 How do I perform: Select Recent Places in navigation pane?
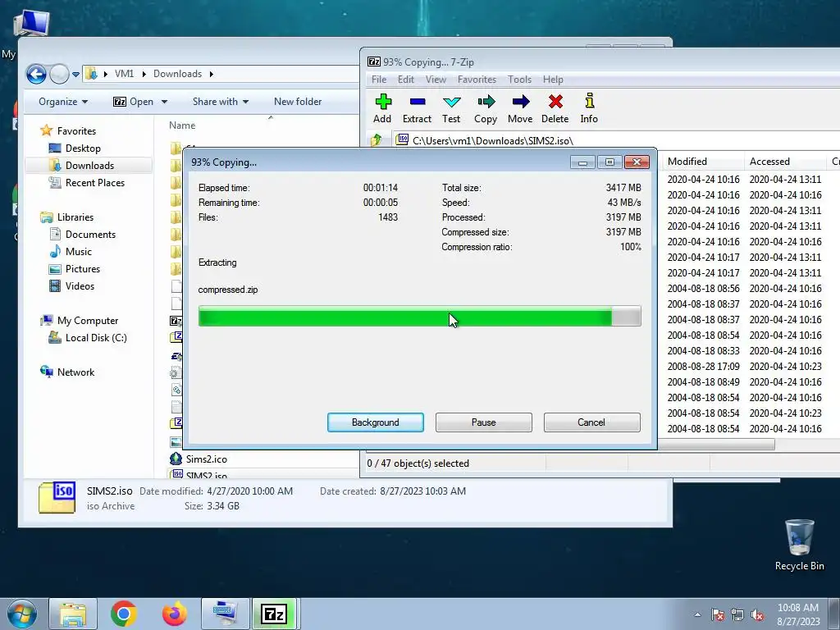pos(95,183)
